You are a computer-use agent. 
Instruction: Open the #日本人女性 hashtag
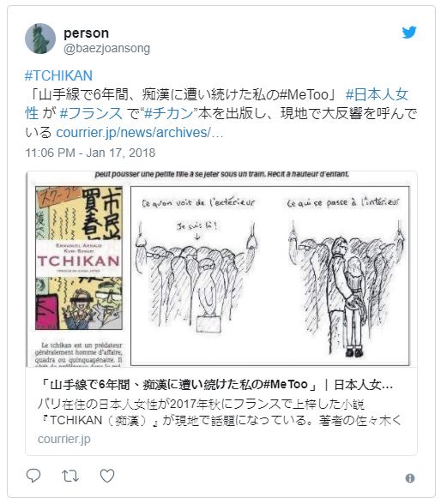point(216,104)
